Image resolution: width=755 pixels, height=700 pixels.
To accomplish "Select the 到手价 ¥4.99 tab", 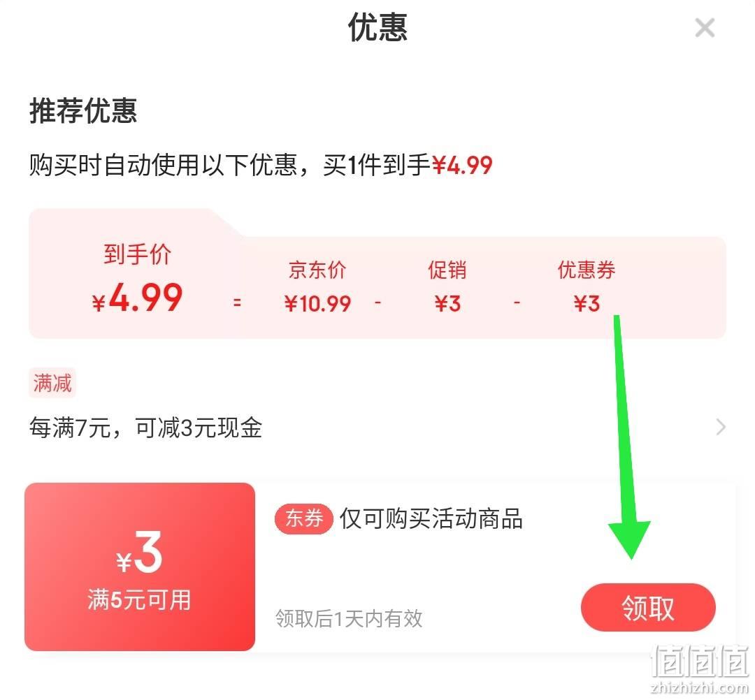I will [x=137, y=278].
